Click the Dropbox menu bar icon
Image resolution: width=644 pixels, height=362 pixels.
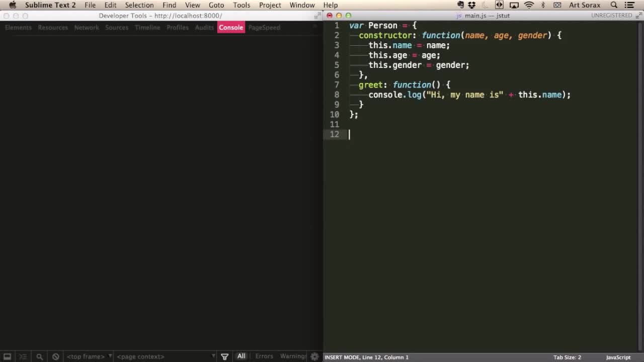[x=471, y=5]
